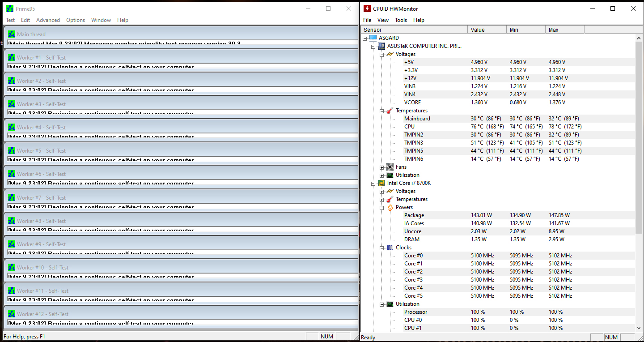Click the Clocks waveform icon
This screenshot has width=644, height=342.
[390, 248]
